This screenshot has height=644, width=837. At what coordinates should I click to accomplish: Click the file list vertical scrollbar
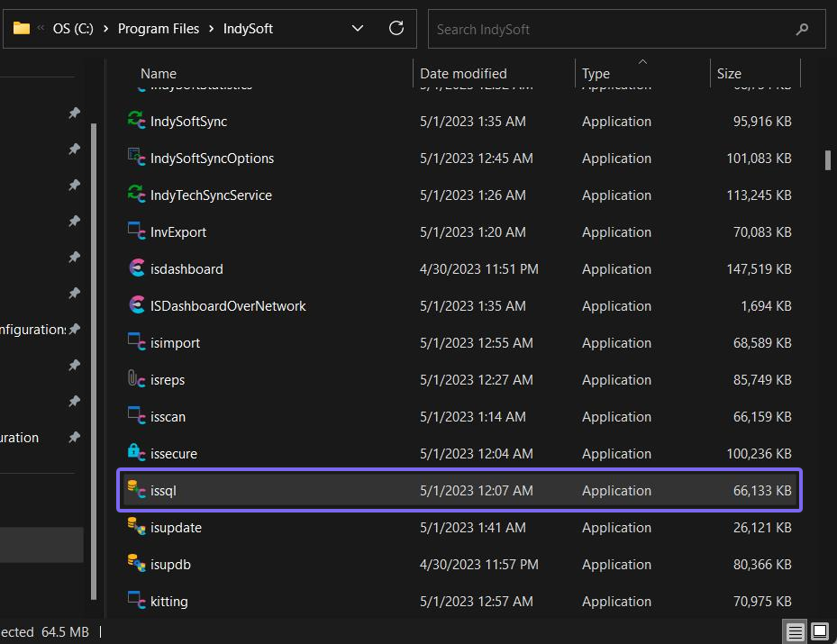827,159
